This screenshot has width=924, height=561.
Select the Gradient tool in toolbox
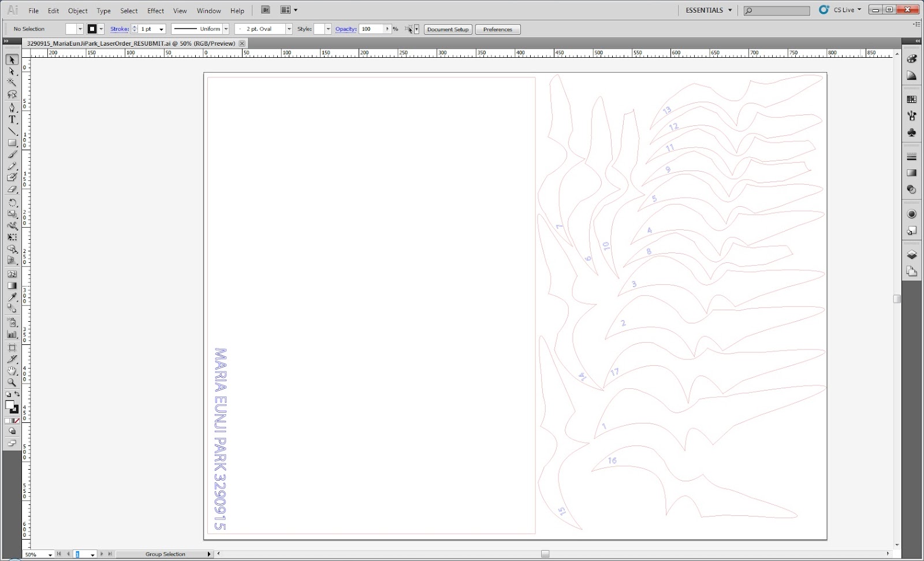[12, 286]
